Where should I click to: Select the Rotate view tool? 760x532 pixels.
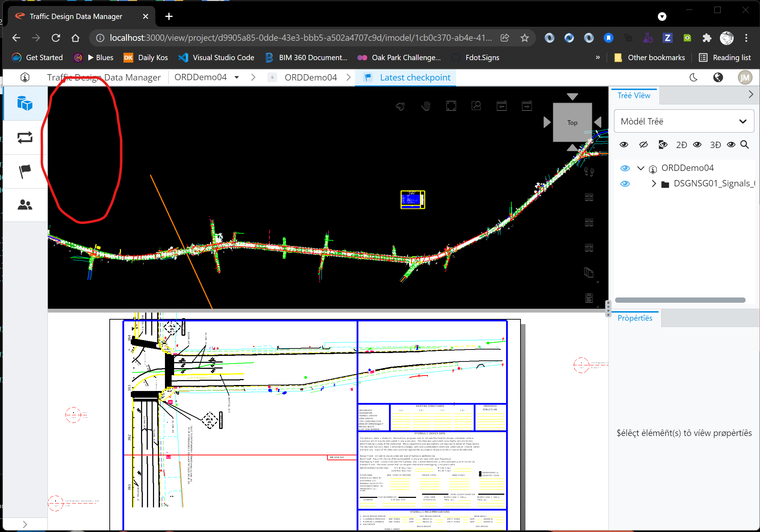(400, 105)
